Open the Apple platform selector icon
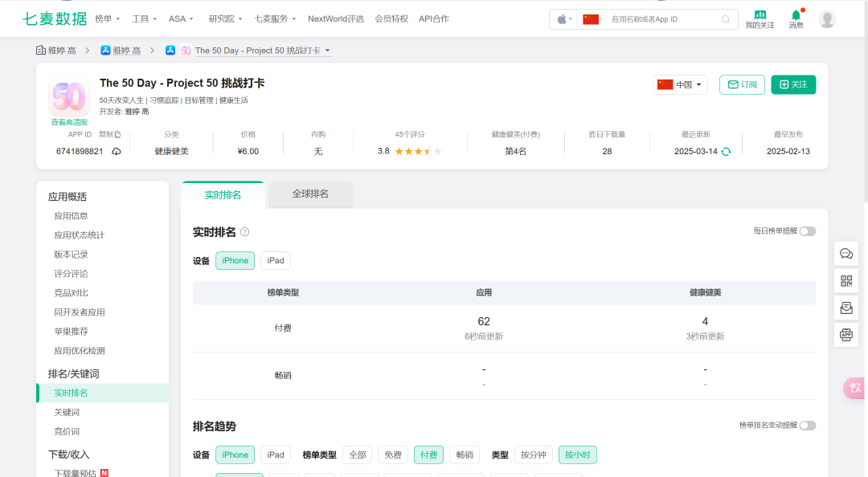Image resolution: width=868 pixels, height=477 pixels. point(562,19)
